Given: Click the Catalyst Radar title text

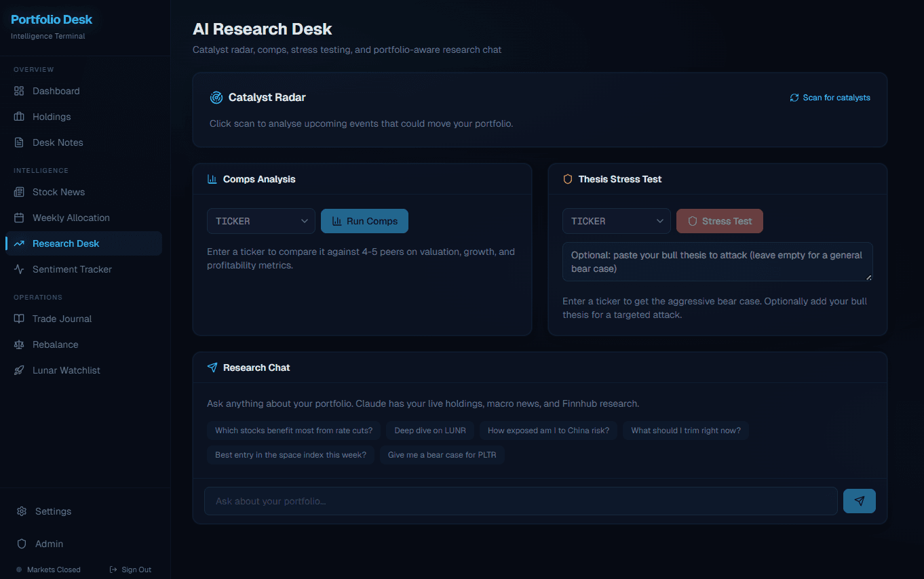Looking at the screenshot, I should (267, 98).
